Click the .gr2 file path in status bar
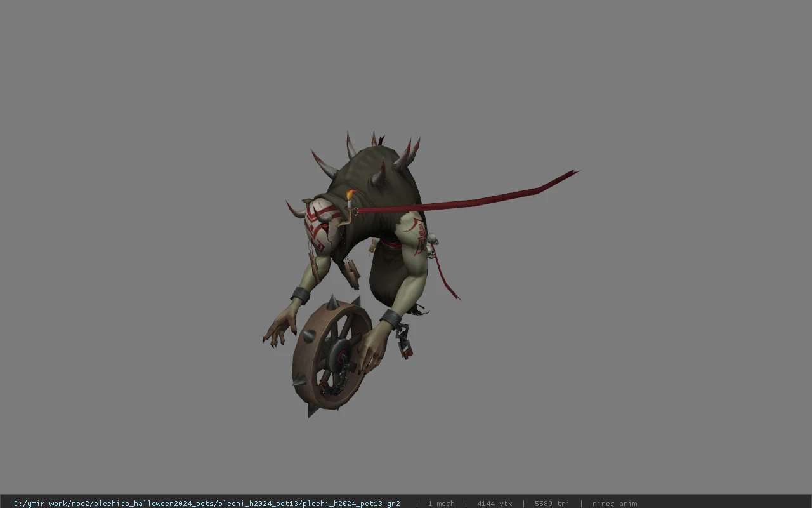This screenshot has width=812, height=508. tap(207, 504)
